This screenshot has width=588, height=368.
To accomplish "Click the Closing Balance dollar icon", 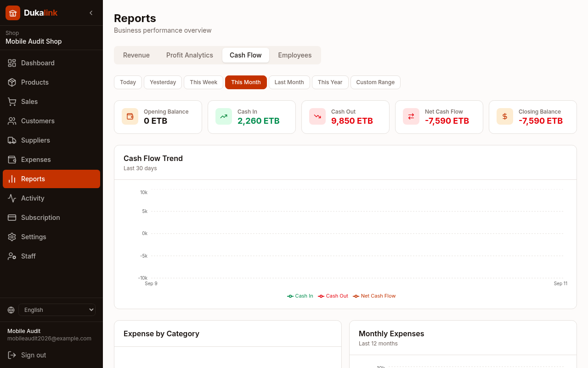I will tap(505, 116).
